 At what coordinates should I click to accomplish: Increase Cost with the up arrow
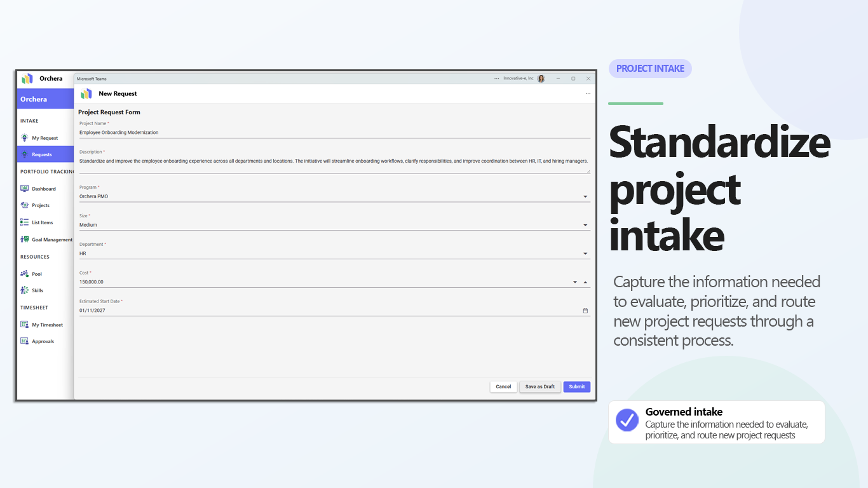click(585, 282)
